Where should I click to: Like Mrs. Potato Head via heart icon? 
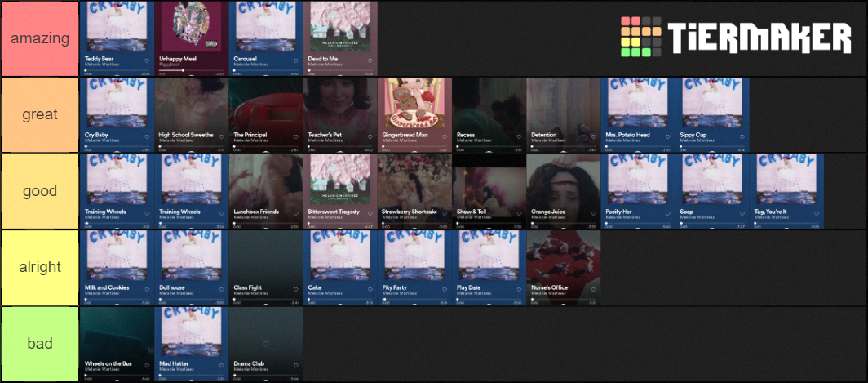667,137
